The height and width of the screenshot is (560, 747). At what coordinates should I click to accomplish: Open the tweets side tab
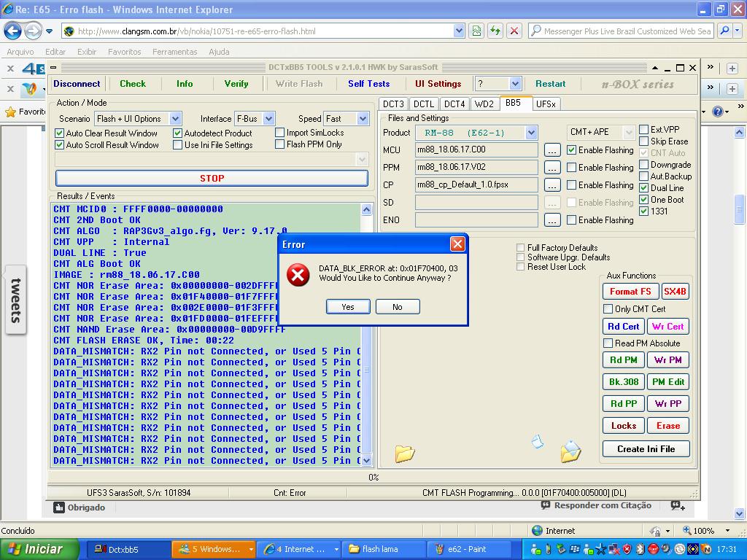(16, 300)
